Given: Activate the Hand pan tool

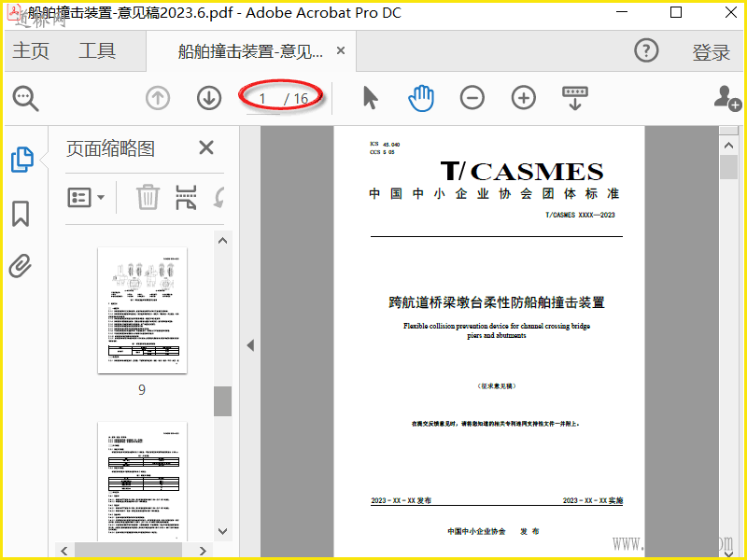Looking at the screenshot, I should pyautogui.click(x=421, y=99).
